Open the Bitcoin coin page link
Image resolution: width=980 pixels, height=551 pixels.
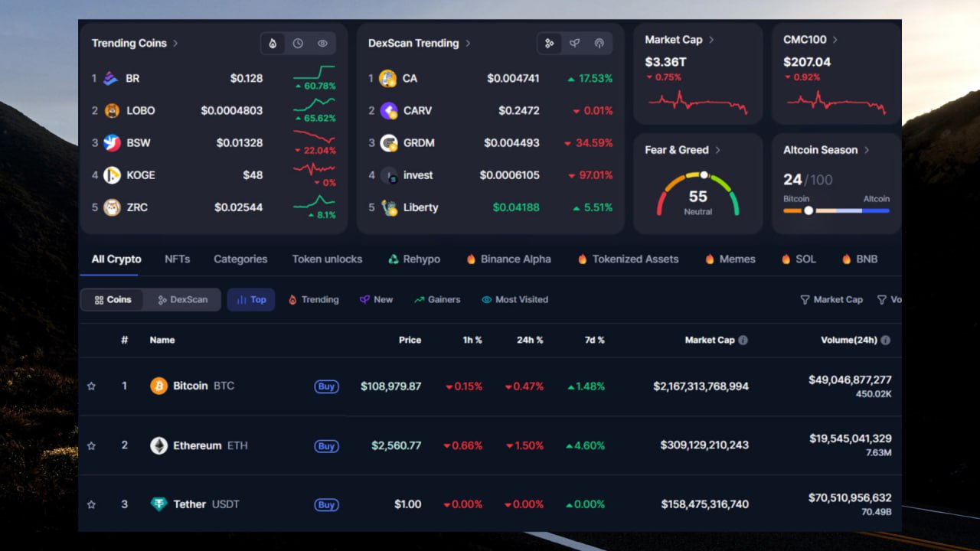tap(204, 386)
